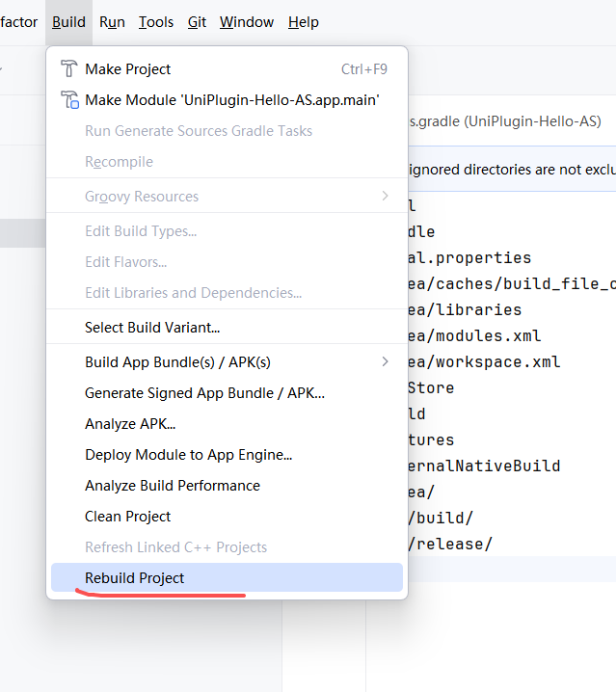Choose Clean Project menu entry
Viewport: 616px width, 692px height.
[127, 517]
